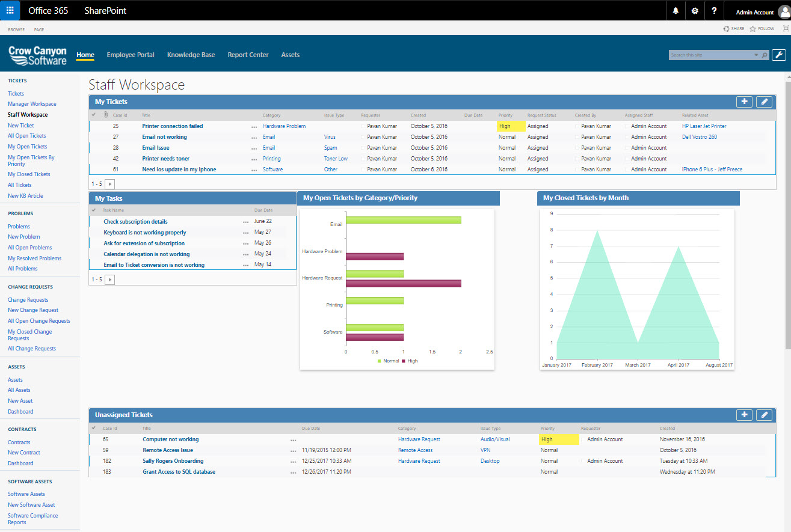Sort My Tickets by Request Status column

click(542, 115)
